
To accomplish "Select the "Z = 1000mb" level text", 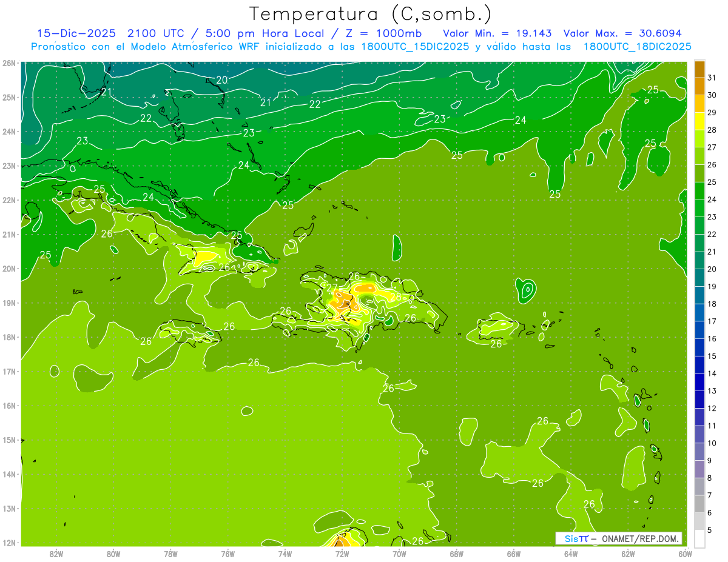I will pos(383,33).
